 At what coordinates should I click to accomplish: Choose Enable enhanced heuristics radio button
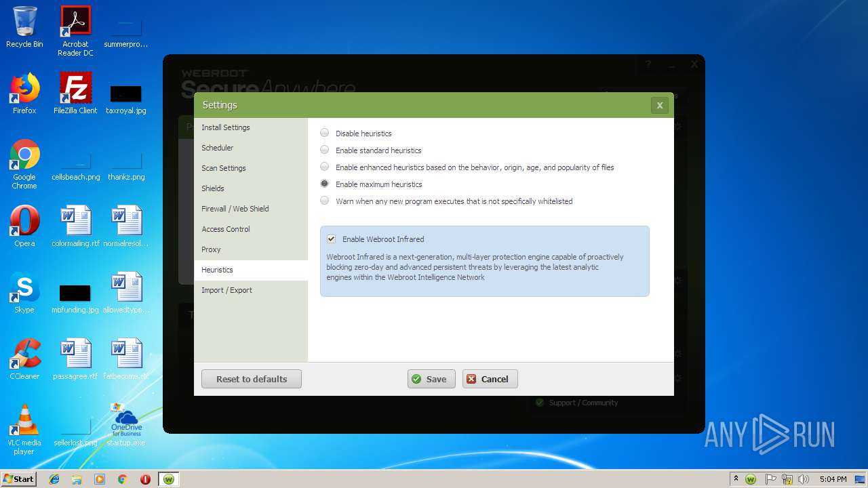pyautogui.click(x=324, y=167)
